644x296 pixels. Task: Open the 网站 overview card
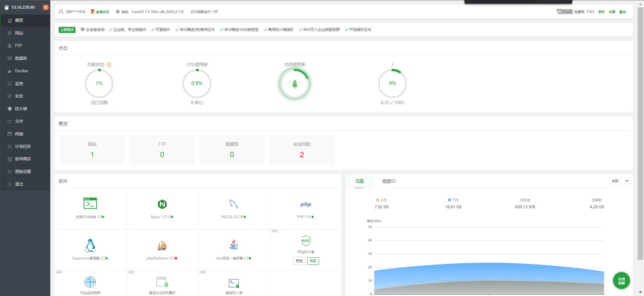coord(92,150)
